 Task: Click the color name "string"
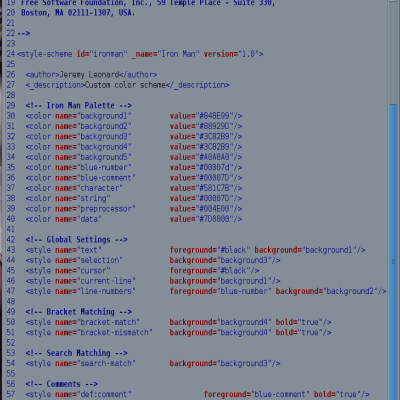pos(83,199)
